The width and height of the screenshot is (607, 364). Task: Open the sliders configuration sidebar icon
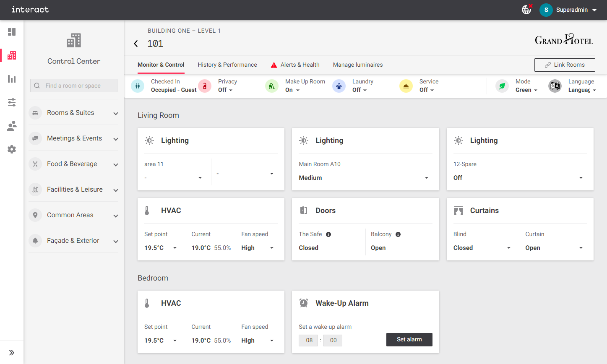(12, 102)
